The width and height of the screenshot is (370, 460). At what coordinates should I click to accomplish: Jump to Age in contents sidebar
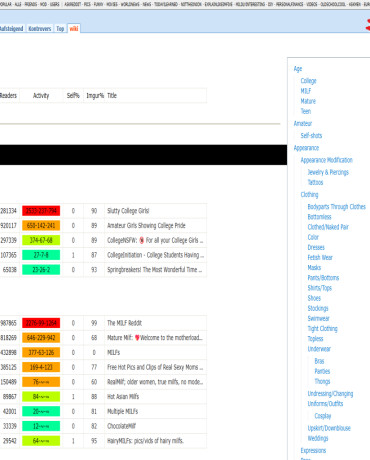(x=298, y=69)
